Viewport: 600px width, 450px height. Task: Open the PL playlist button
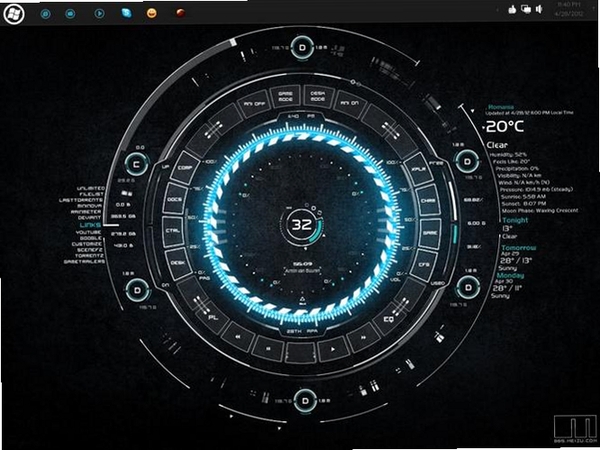(x=212, y=318)
